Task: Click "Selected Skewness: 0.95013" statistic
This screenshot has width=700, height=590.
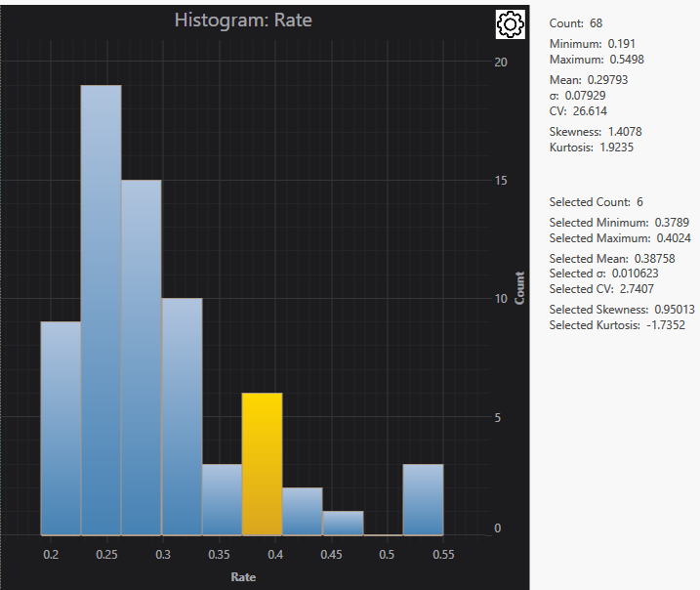Action: 622,310
